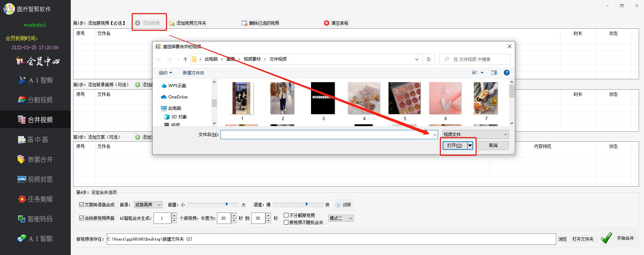The height and width of the screenshot is (255, 644).
Task: Click the blue help question icon
Action: [507, 73]
